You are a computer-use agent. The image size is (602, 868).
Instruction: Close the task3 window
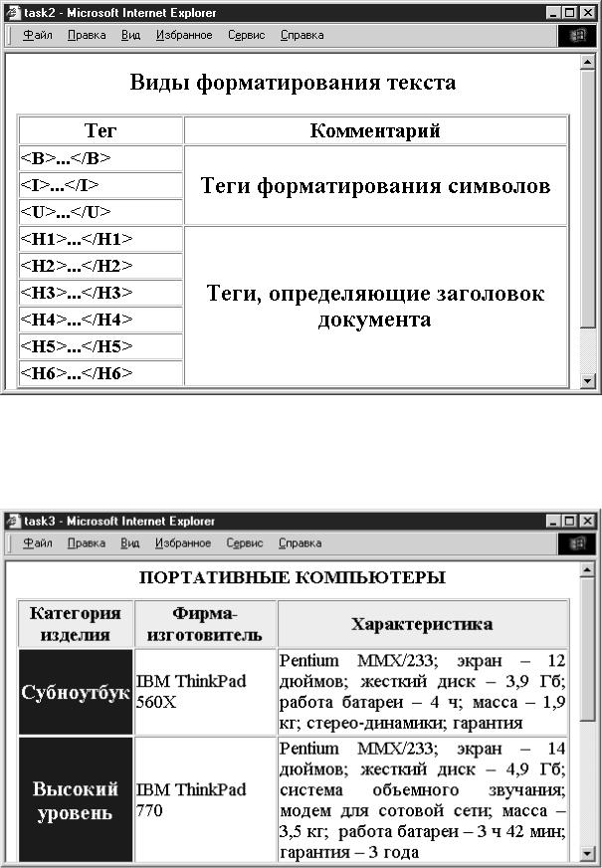tap(587, 521)
